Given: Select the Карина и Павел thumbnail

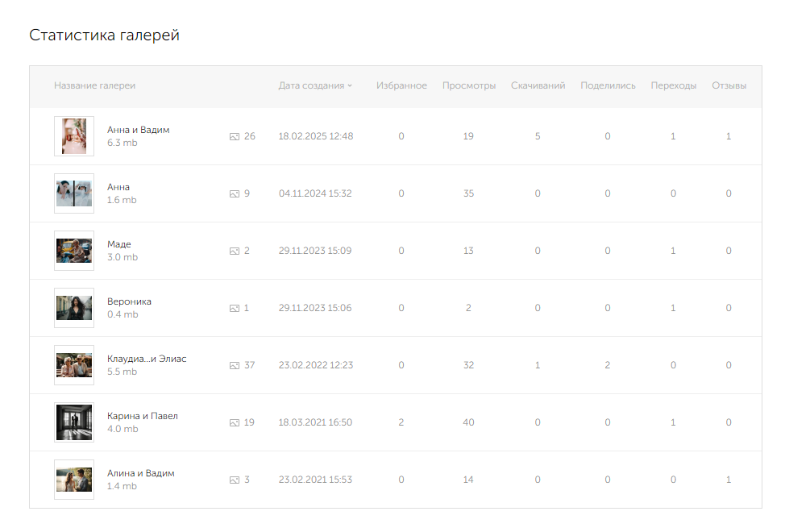Looking at the screenshot, I should [x=74, y=422].
